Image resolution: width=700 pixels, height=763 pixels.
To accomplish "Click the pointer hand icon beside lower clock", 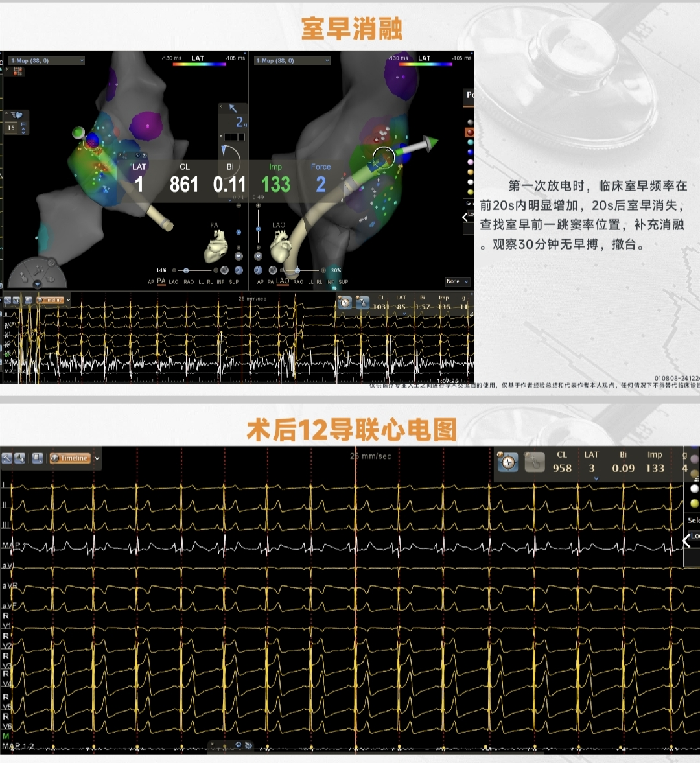I will 534,462.
